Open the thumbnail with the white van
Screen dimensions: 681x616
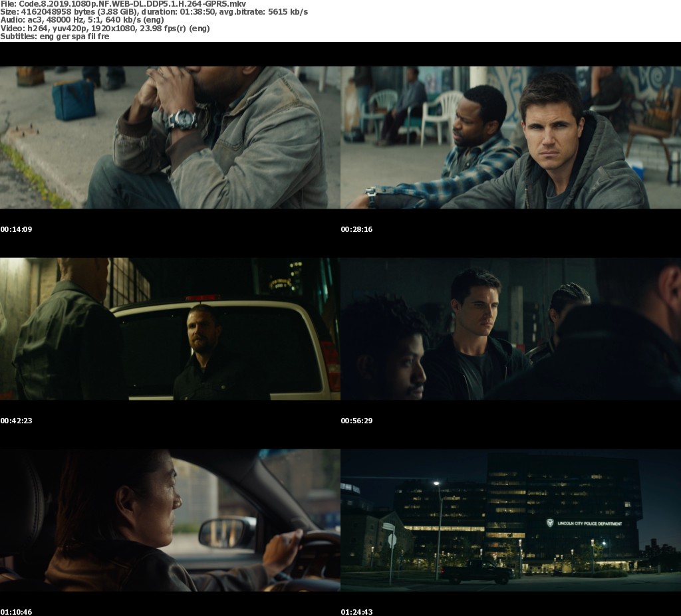pyautogui.click(x=170, y=329)
